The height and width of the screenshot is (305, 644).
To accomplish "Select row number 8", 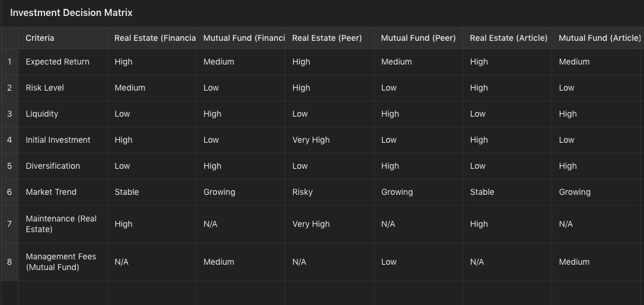I will point(9,262).
